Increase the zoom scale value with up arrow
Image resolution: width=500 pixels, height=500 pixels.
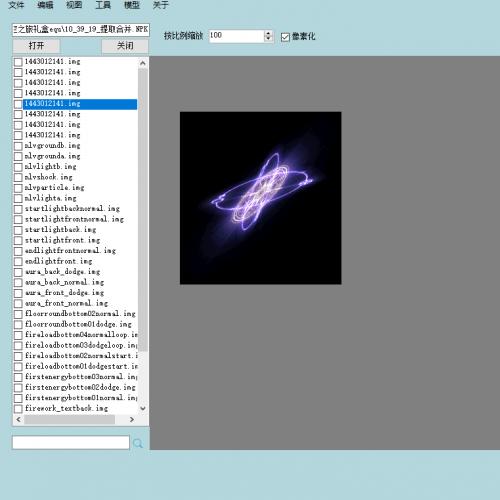[268, 33]
